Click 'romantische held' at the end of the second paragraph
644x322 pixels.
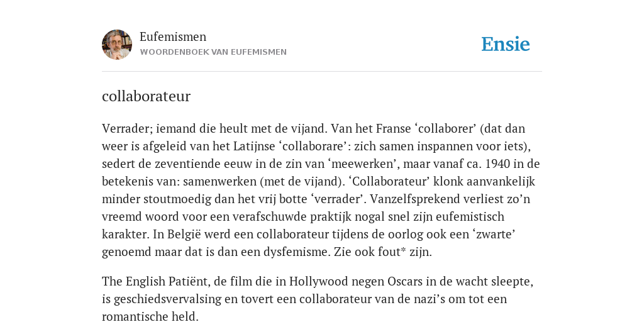click(x=150, y=316)
